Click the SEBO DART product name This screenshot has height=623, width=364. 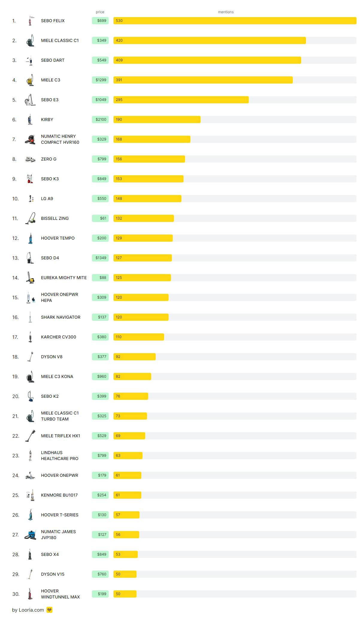point(53,60)
